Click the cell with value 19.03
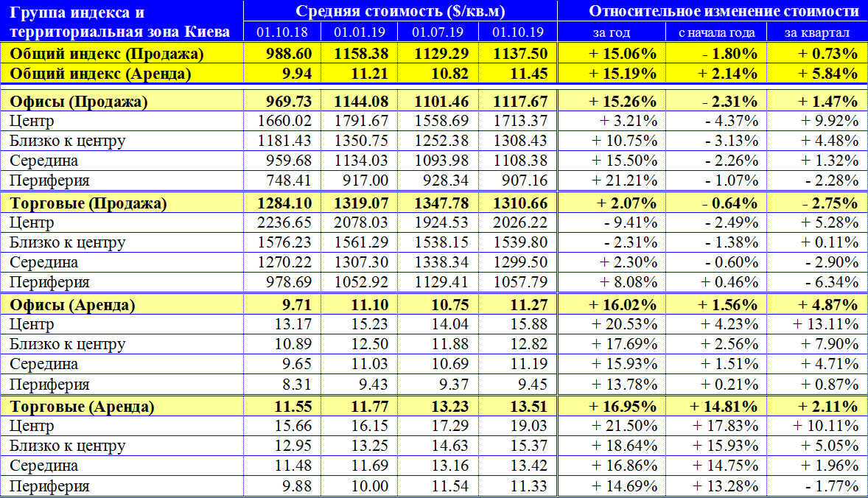Viewport: 868px width, 498px height. tap(528, 426)
